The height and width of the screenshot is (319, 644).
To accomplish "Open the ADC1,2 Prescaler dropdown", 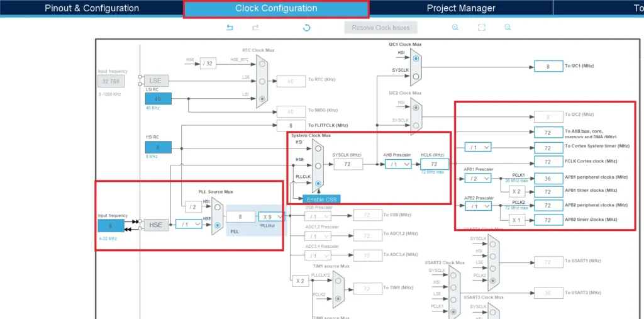I will [x=318, y=237].
